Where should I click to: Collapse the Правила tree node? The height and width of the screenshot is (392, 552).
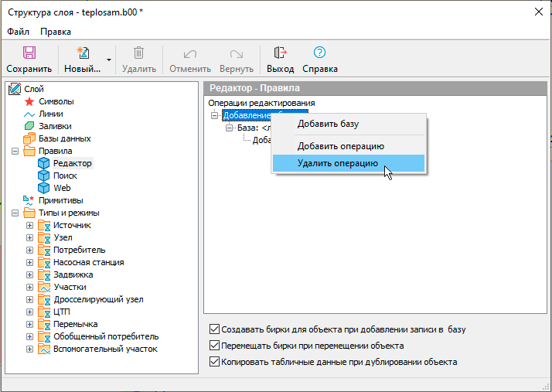(17, 151)
